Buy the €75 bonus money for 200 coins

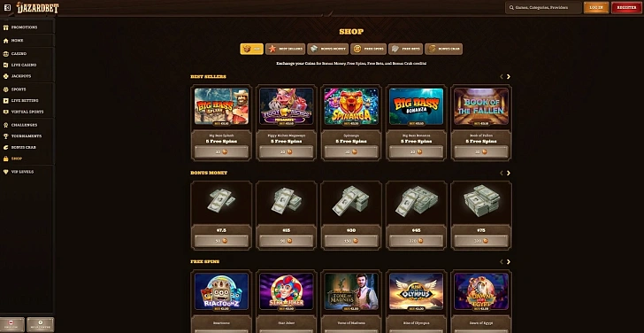pyautogui.click(x=481, y=241)
